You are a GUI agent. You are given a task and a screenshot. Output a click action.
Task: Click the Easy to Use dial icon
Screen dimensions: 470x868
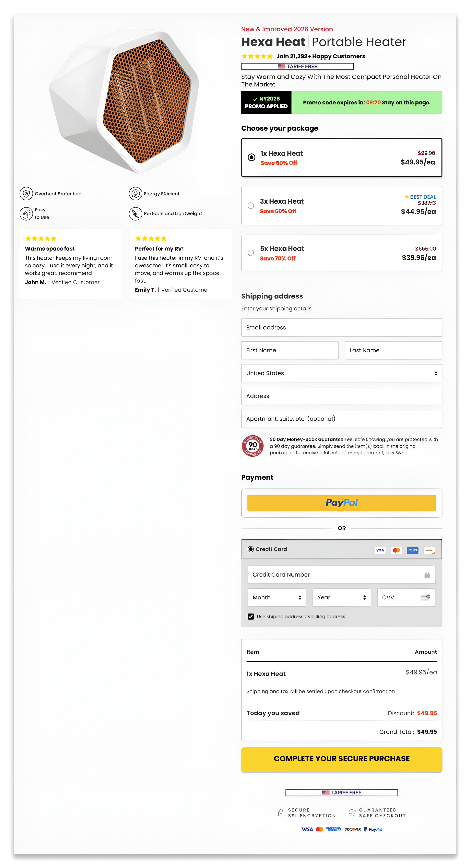(26, 213)
